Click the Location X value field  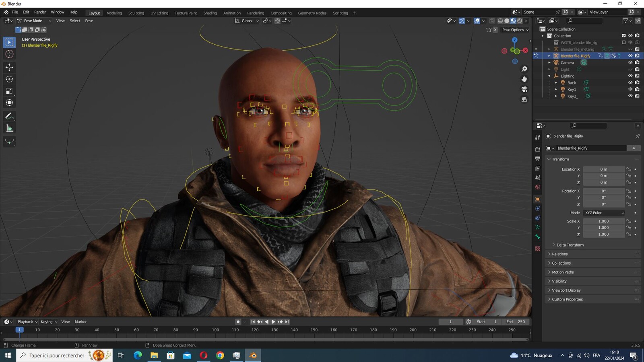[x=604, y=169]
